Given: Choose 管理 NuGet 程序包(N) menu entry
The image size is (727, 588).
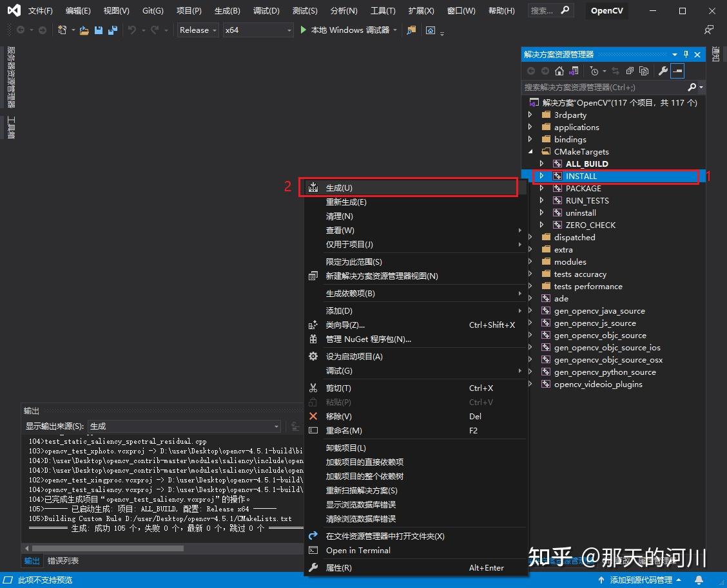Looking at the screenshot, I should tap(415, 339).
